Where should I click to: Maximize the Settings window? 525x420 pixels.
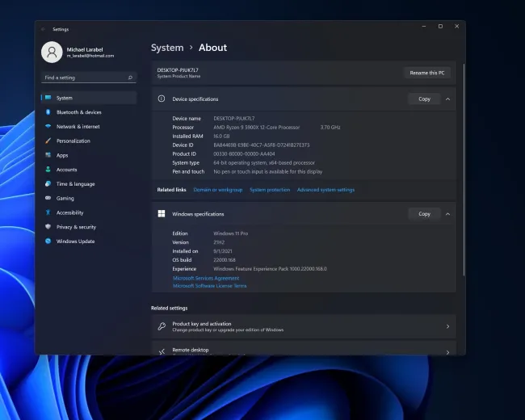[440, 26]
